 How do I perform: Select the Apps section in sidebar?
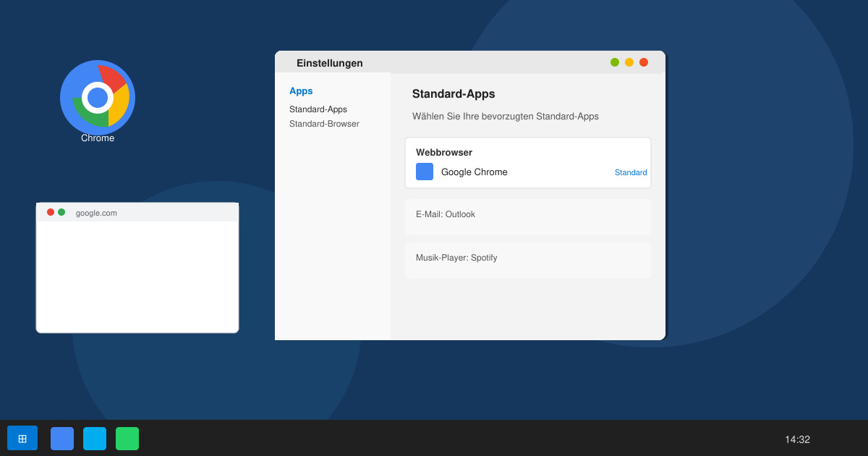[301, 90]
